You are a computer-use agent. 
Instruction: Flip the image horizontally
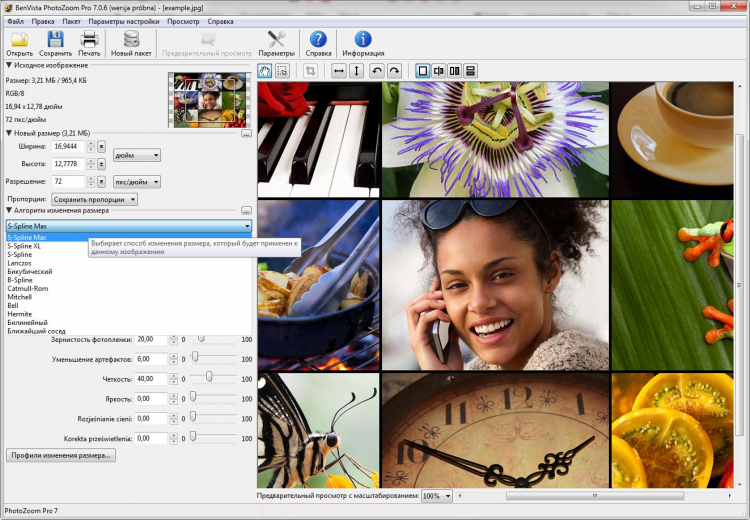339,71
